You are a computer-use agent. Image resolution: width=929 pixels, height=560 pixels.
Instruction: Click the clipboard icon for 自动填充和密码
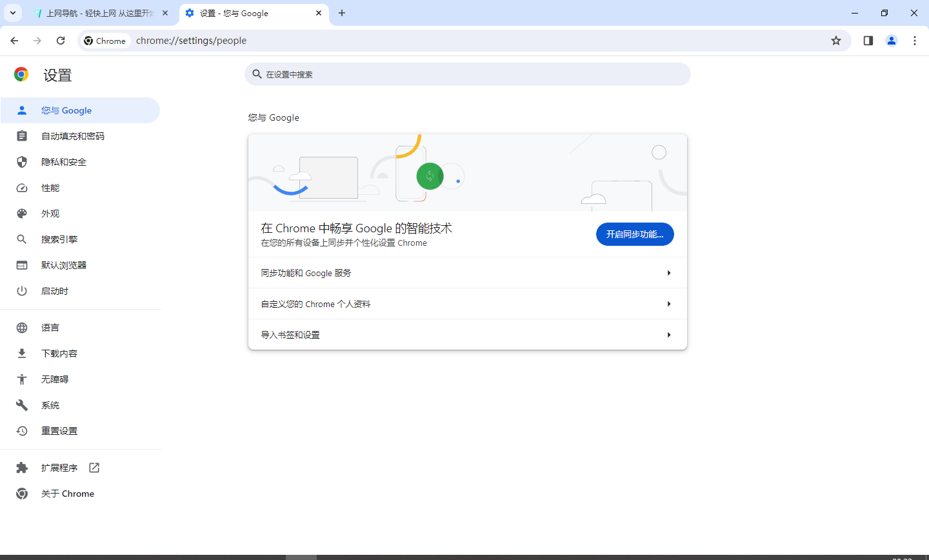(x=22, y=136)
